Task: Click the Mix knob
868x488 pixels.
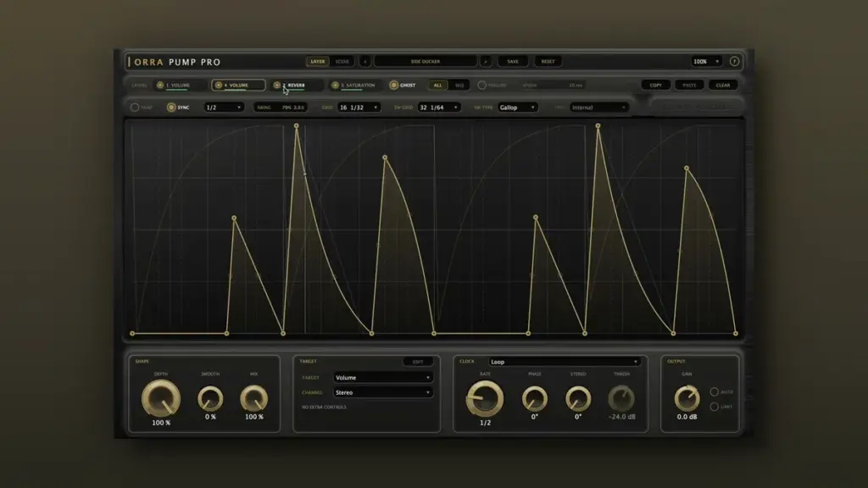Action: coord(254,398)
